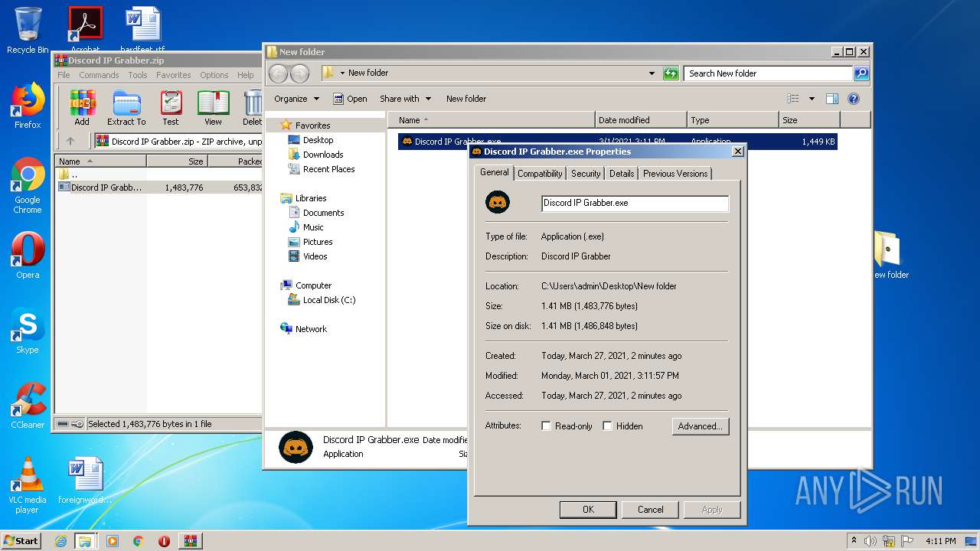
Task: Click the Windows Media Player taskbar icon
Action: tap(113, 541)
